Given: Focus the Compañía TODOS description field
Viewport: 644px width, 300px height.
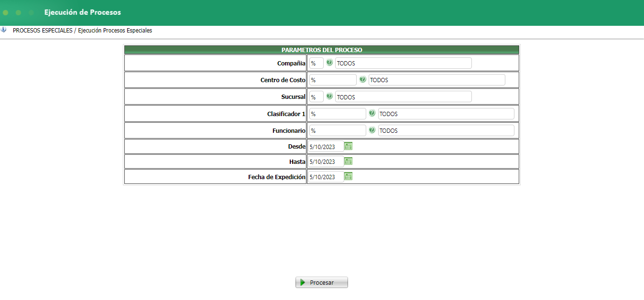Looking at the screenshot, I should (x=403, y=63).
